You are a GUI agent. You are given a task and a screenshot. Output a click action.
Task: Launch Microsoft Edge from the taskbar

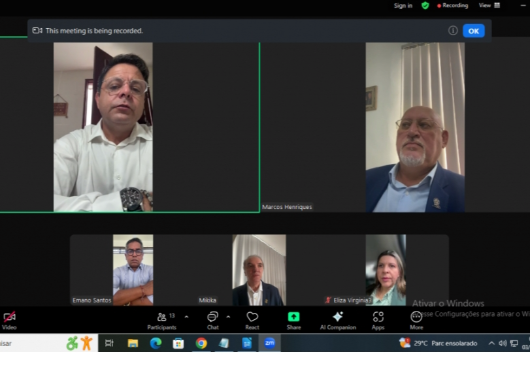155,343
